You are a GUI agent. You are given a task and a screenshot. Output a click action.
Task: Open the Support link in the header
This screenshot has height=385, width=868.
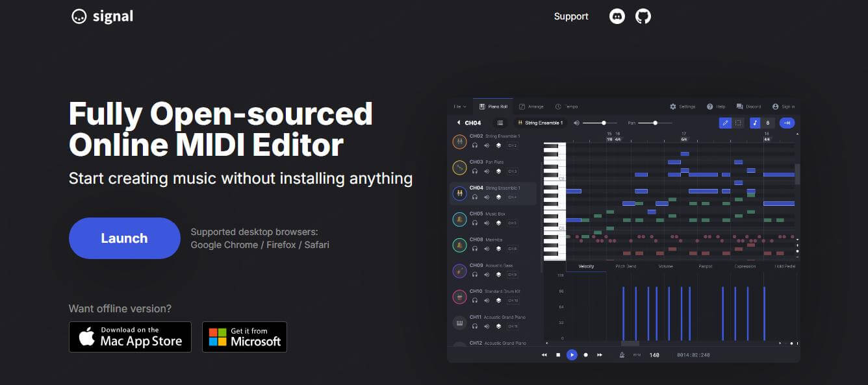570,16
